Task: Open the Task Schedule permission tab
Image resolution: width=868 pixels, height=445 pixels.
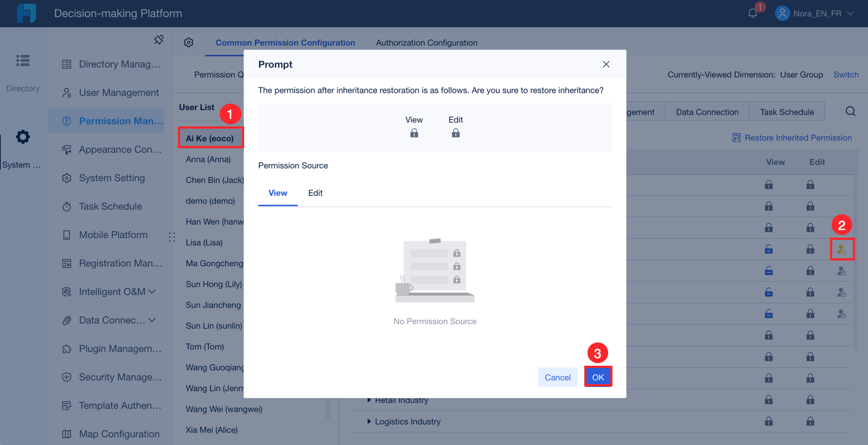Action: [787, 112]
